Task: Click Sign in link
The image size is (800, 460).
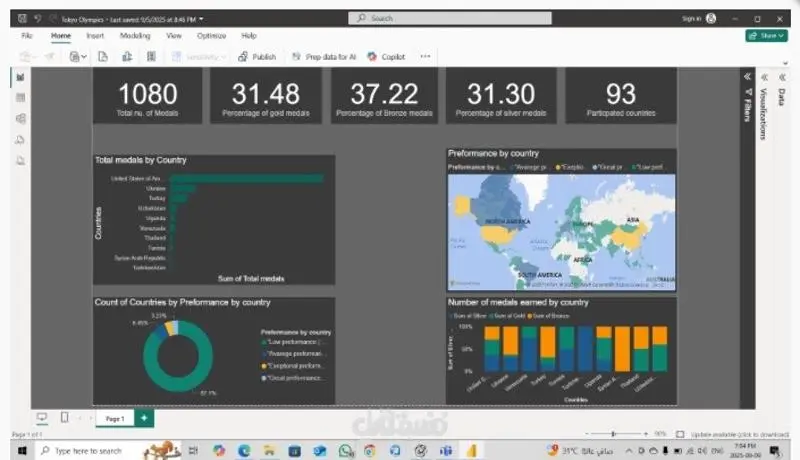Action: pyautogui.click(x=691, y=18)
